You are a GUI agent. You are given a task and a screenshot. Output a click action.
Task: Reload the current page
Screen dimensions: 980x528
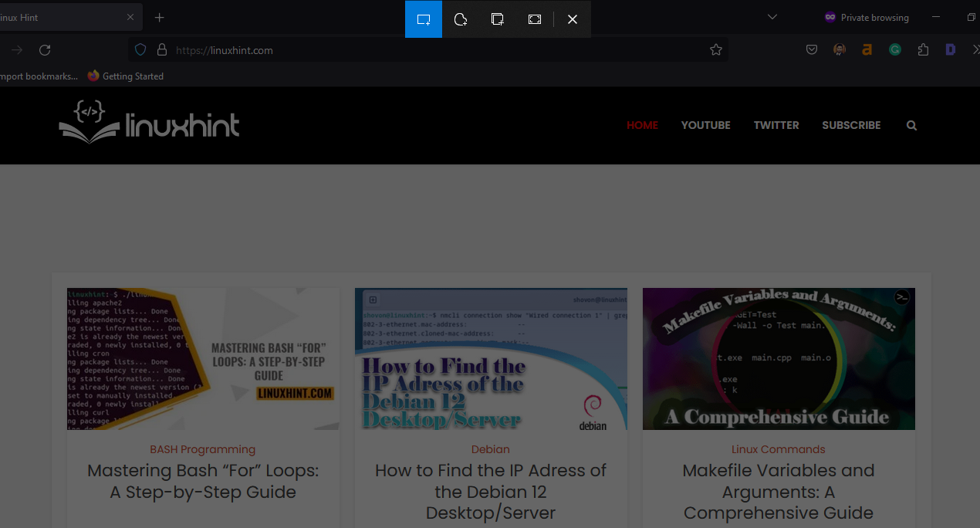(45, 50)
